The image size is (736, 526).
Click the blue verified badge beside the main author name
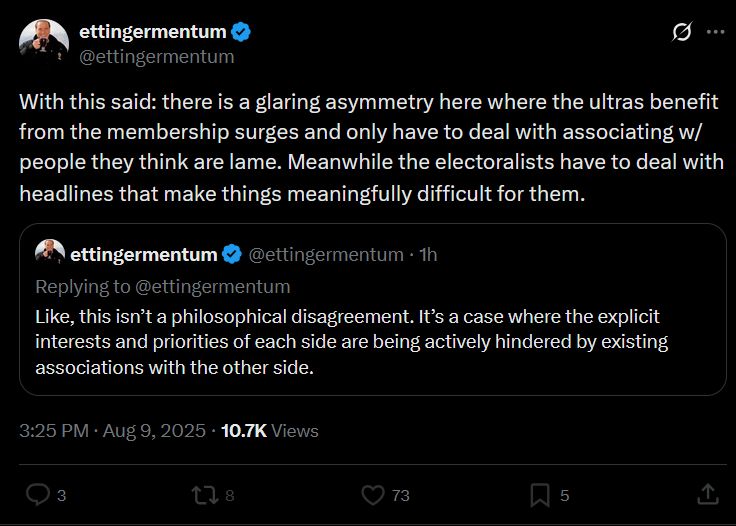click(x=241, y=32)
